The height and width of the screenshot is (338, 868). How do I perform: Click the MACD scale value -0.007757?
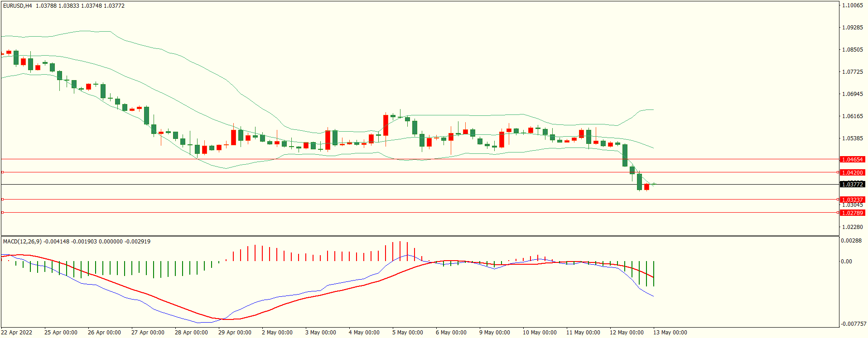pos(854,324)
